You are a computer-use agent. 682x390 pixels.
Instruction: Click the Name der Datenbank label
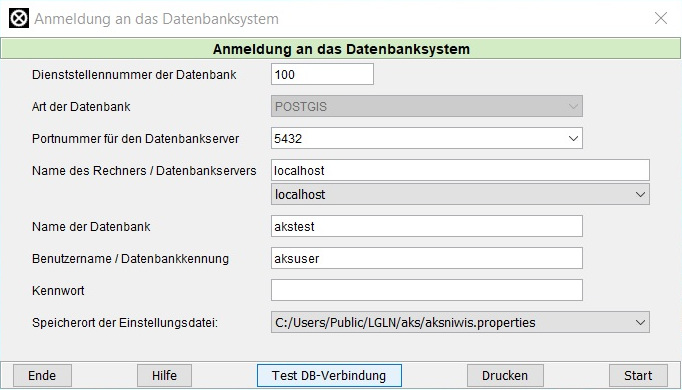(91, 227)
